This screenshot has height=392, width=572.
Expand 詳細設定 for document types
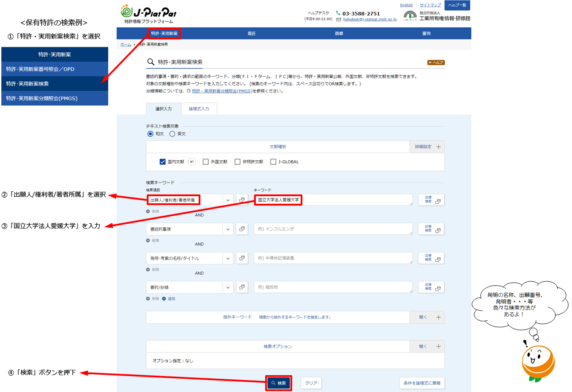tap(427, 147)
